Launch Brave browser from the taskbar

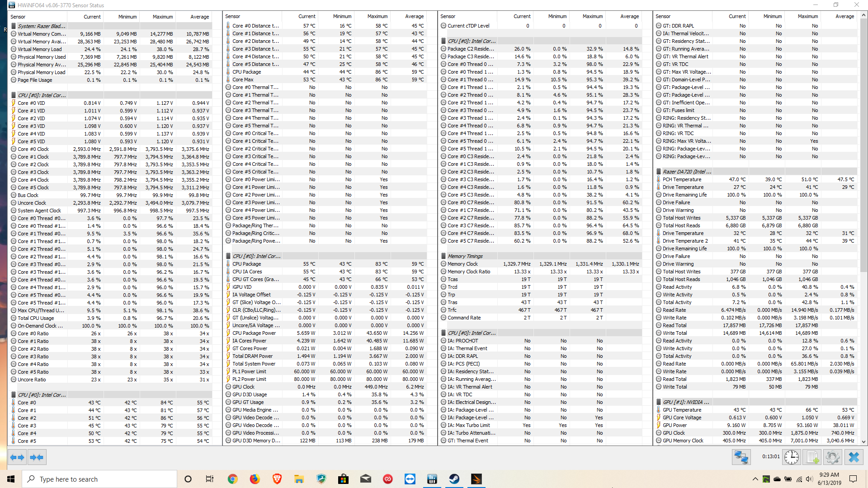click(x=277, y=479)
